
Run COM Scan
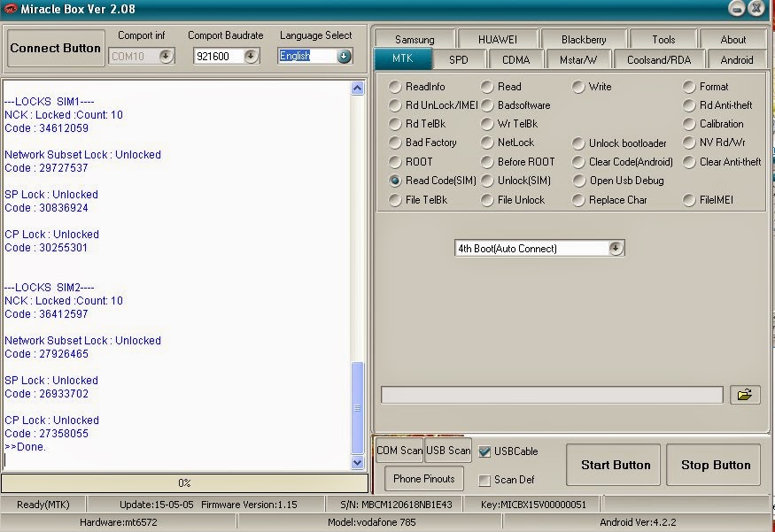399,451
